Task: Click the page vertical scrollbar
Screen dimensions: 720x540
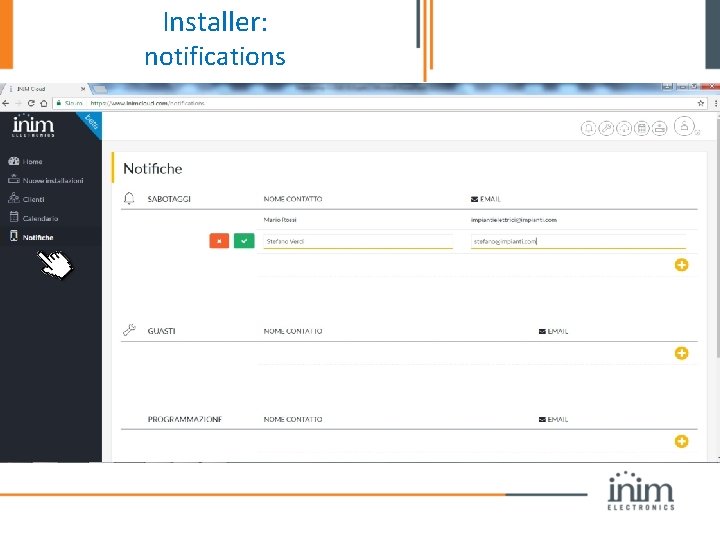Action: [x=718, y=236]
